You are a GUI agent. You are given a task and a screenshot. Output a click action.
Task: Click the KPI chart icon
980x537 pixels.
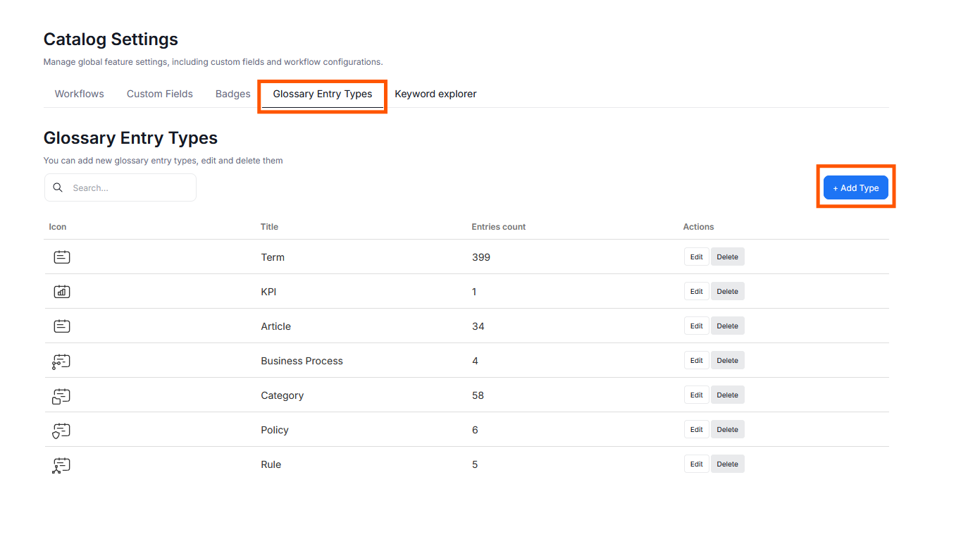(x=62, y=292)
